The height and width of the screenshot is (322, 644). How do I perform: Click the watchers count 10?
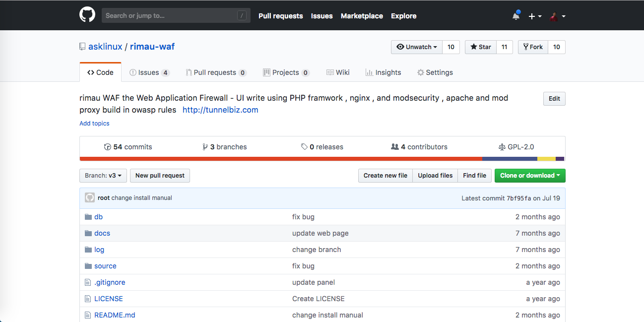tap(451, 47)
